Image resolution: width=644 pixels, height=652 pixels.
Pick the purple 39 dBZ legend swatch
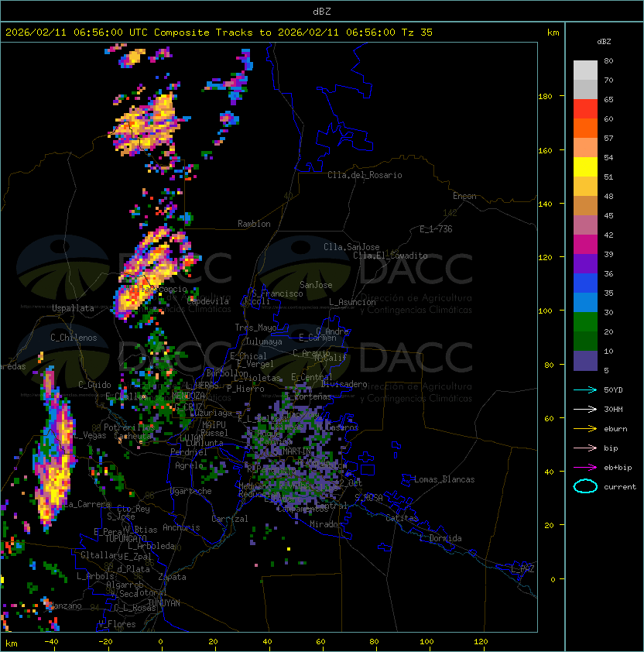[x=585, y=264]
